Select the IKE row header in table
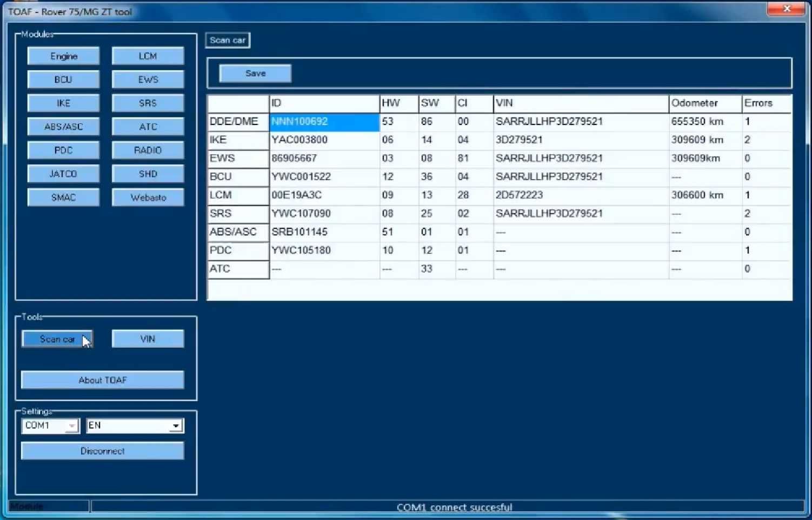 tap(238, 140)
